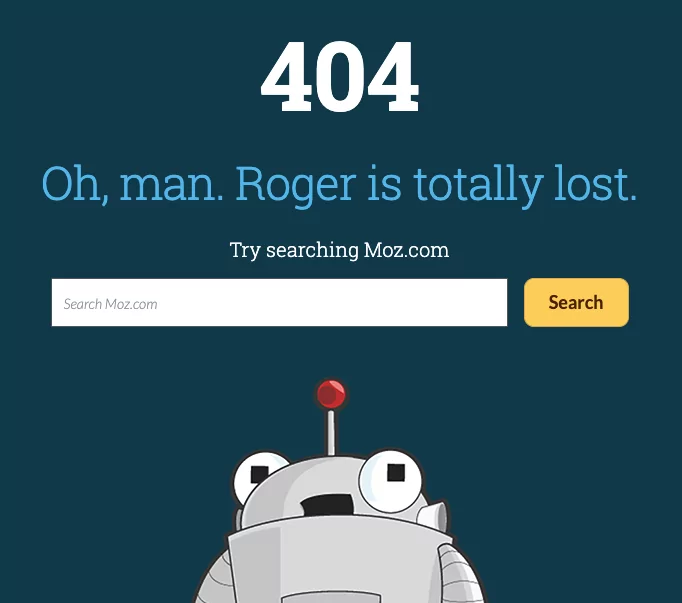Click the ear bolt on Roger's head
The image size is (682, 603).
[435, 515]
